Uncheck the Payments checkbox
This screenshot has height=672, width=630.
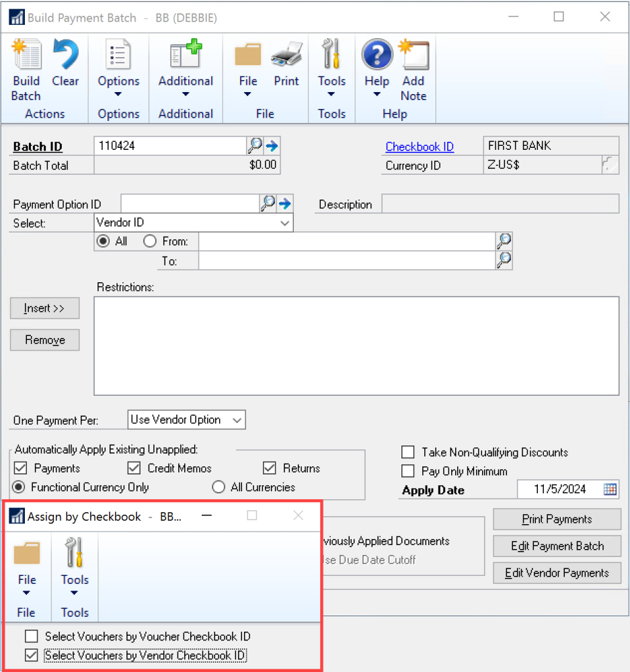[21, 468]
